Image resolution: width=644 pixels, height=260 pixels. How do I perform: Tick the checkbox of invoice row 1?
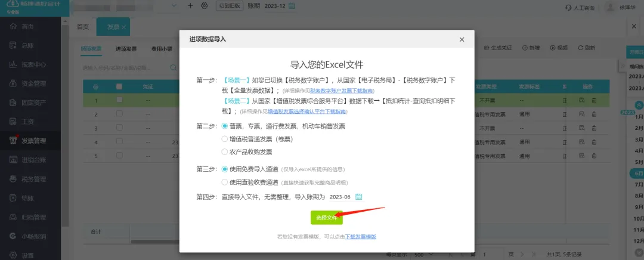pyautogui.click(x=119, y=100)
